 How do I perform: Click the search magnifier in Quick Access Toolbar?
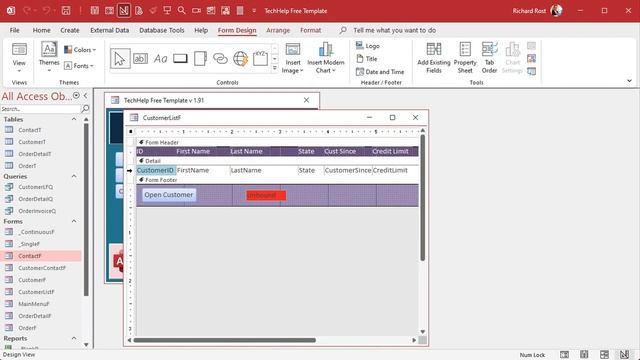click(x=182, y=11)
